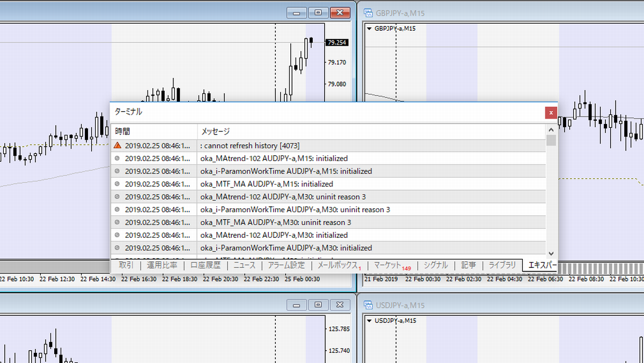Close the ターミナル panel
The width and height of the screenshot is (644, 363).
[550, 113]
